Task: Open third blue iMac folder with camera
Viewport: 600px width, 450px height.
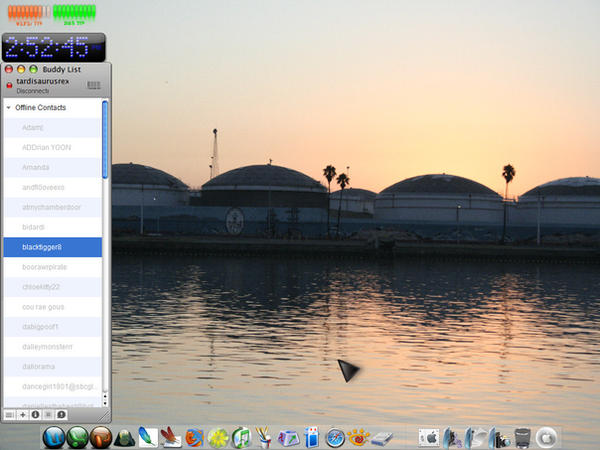Action: pos(499,438)
